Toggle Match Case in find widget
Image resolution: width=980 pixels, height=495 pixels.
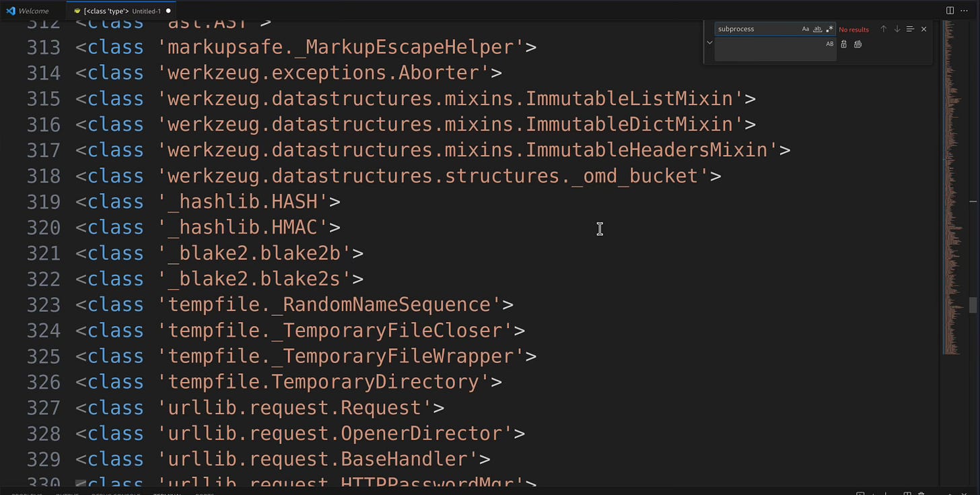point(805,29)
